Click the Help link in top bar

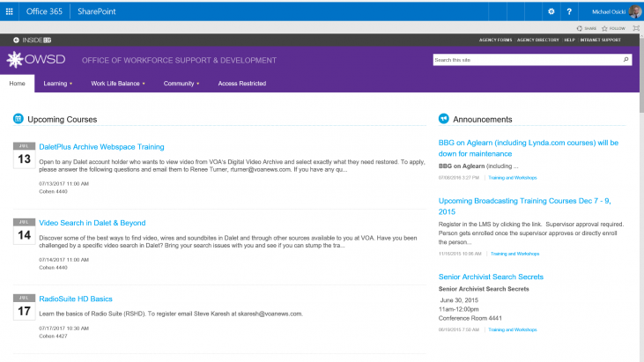coord(569,40)
